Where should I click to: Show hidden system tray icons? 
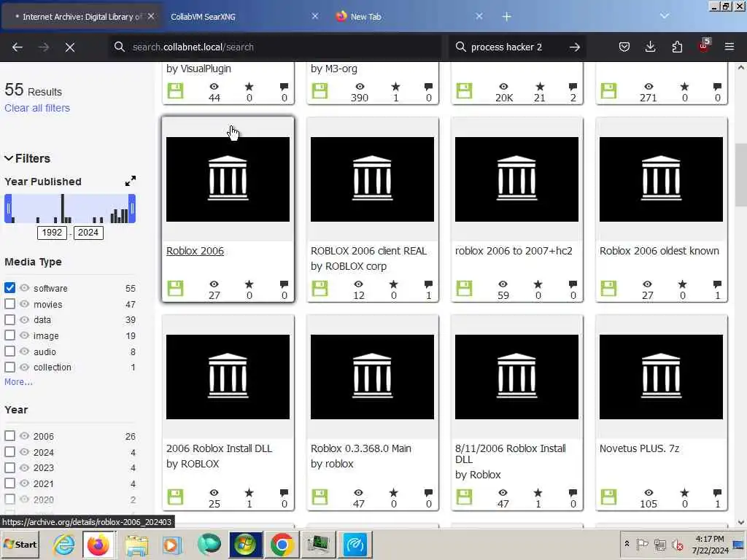[x=627, y=543]
